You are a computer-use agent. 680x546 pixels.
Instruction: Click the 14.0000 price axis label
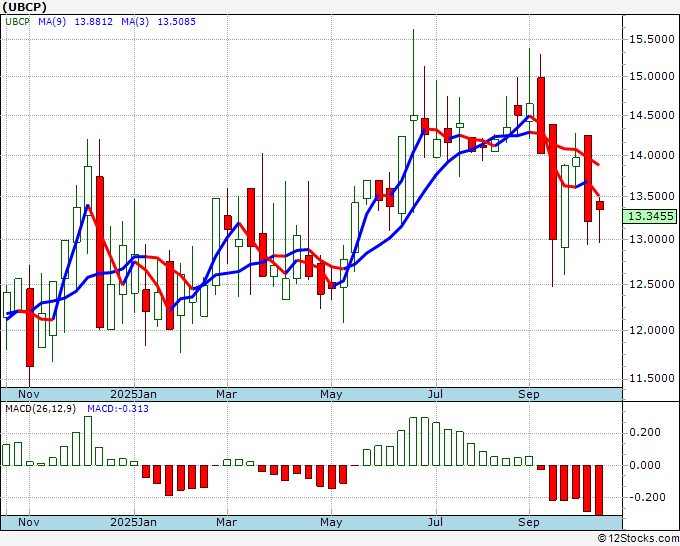pyautogui.click(x=652, y=155)
